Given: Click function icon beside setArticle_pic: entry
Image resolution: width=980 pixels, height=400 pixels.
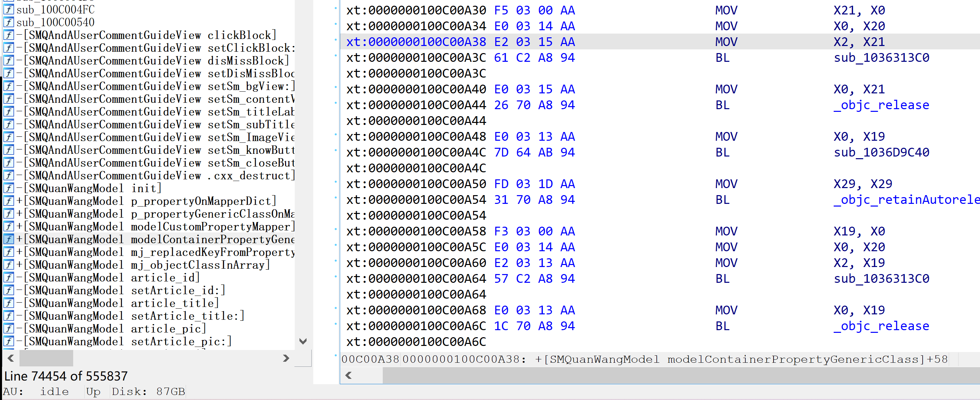Looking at the screenshot, I should pyautogui.click(x=8, y=341).
